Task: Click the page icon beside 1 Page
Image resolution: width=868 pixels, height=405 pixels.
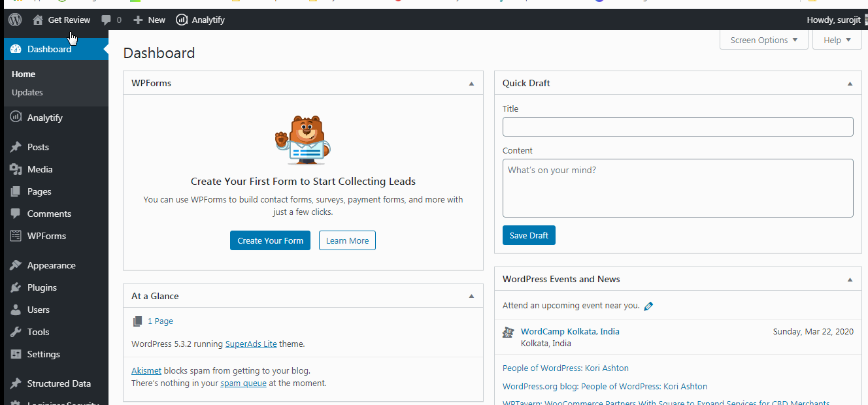Action: point(137,321)
